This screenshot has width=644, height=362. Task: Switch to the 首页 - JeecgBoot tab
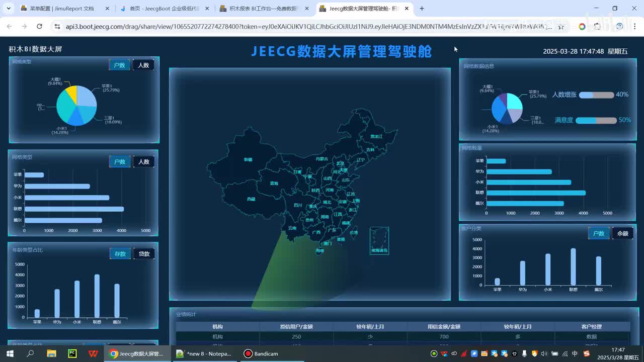pyautogui.click(x=165, y=9)
